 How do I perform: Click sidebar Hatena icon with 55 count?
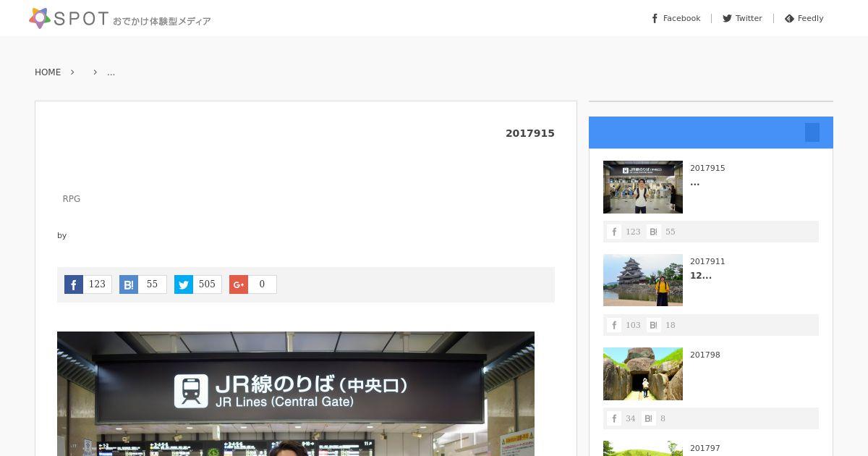pyautogui.click(x=654, y=232)
